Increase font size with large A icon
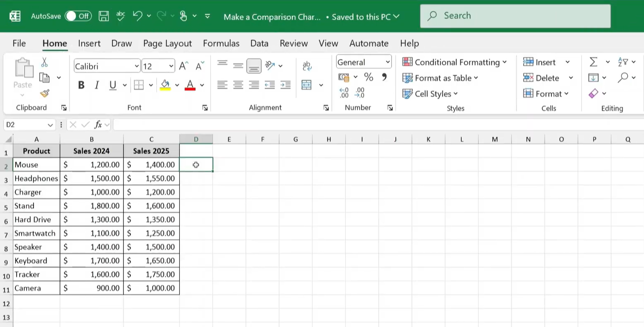The width and height of the screenshot is (644, 327). pyautogui.click(x=183, y=66)
